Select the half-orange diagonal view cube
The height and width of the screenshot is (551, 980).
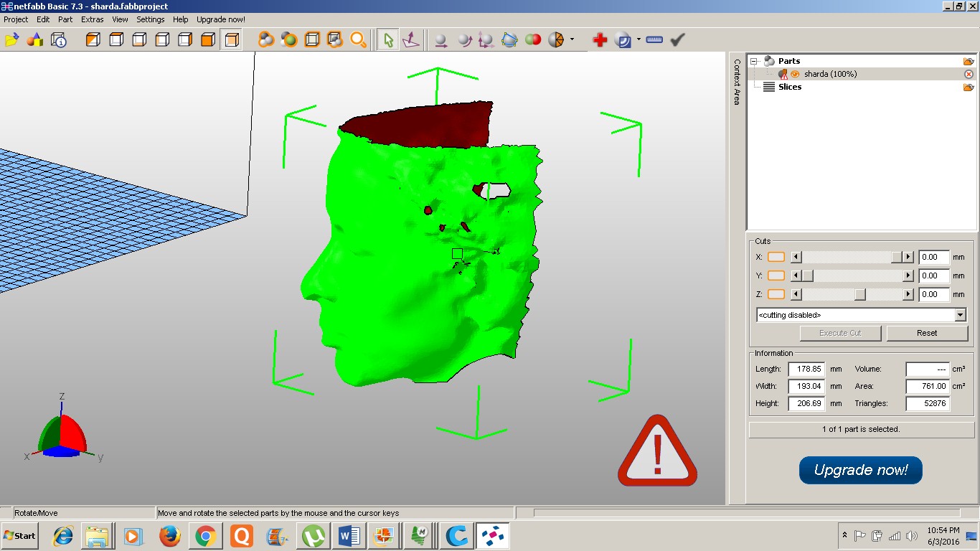[93, 40]
